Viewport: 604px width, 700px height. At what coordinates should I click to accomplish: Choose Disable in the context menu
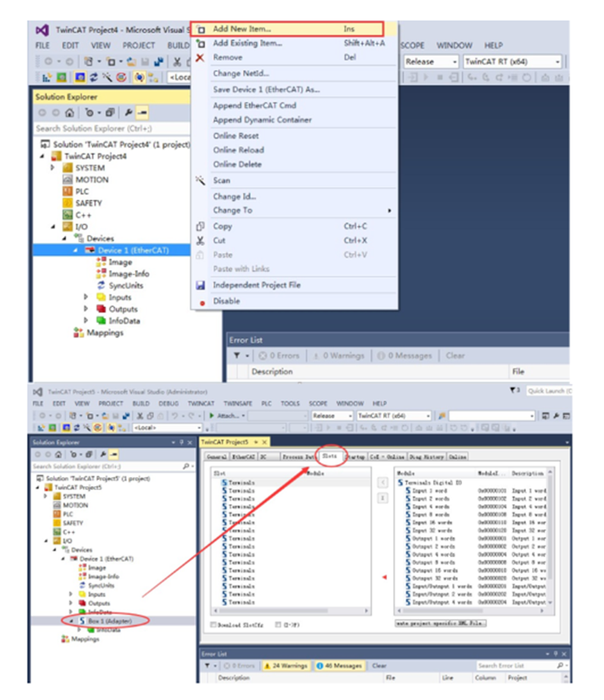pos(294,301)
